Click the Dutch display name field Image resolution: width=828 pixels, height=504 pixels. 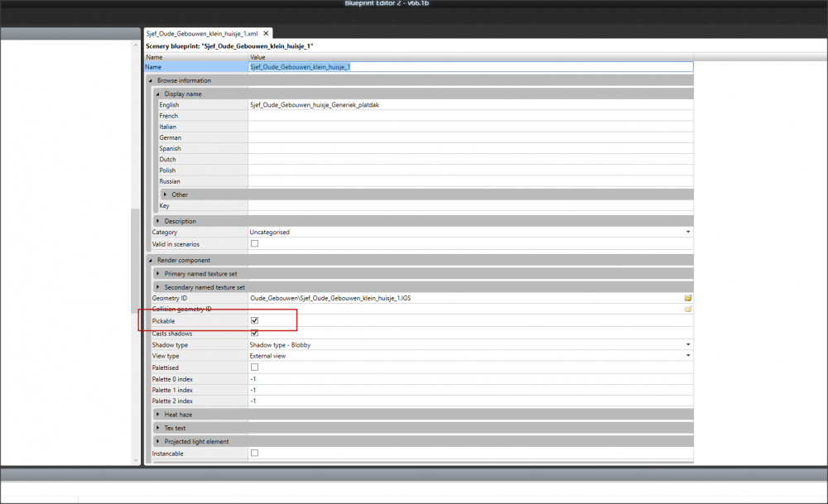(469, 160)
